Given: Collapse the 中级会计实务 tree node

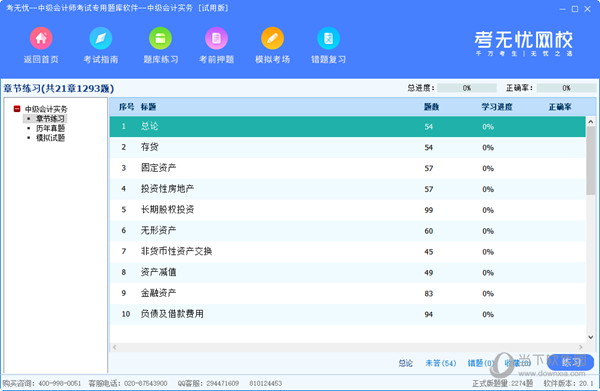Looking at the screenshot, I should pyautogui.click(x=17, y=109).
